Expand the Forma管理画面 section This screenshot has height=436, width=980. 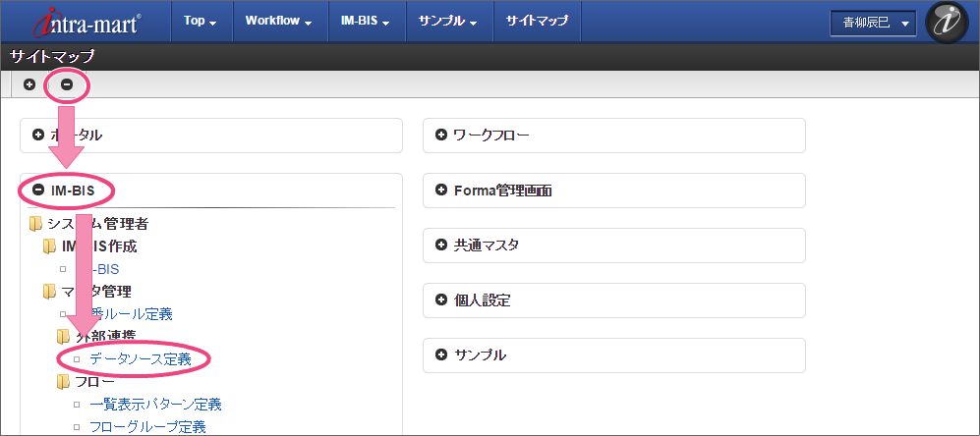tap(440, 191)
